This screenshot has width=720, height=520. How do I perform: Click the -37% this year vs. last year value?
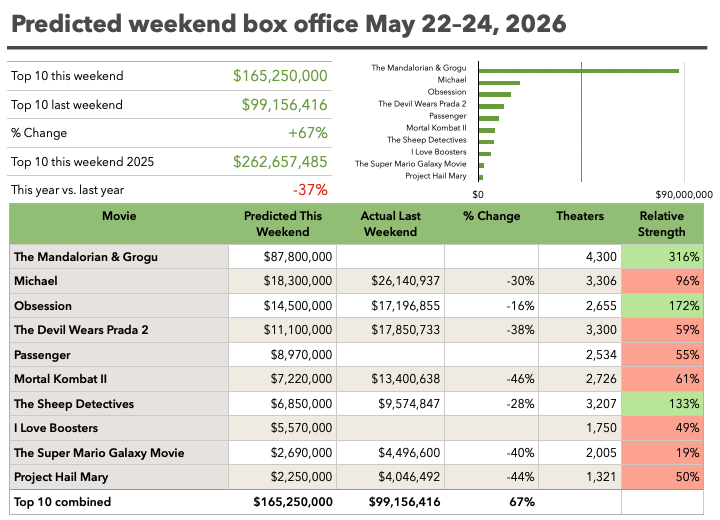point(310,190)
